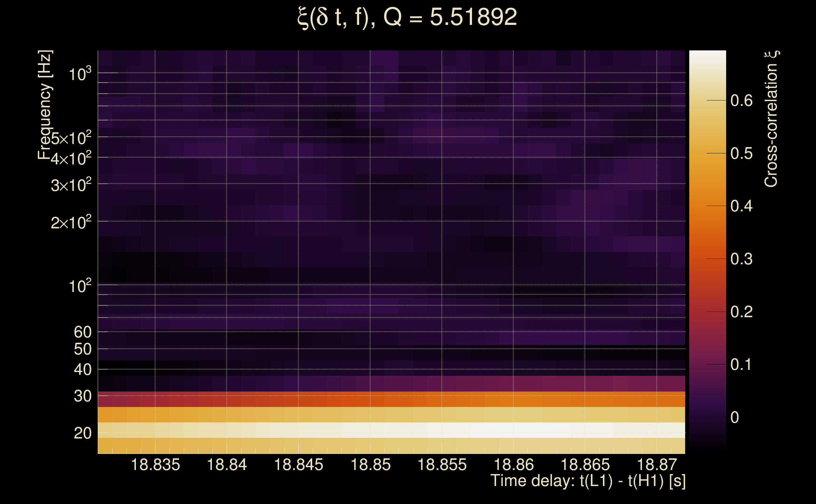Image resolution: width=816 pixels, height=504 pixels.
Task: Click the 60 frequency tick label
Action: 82,332
